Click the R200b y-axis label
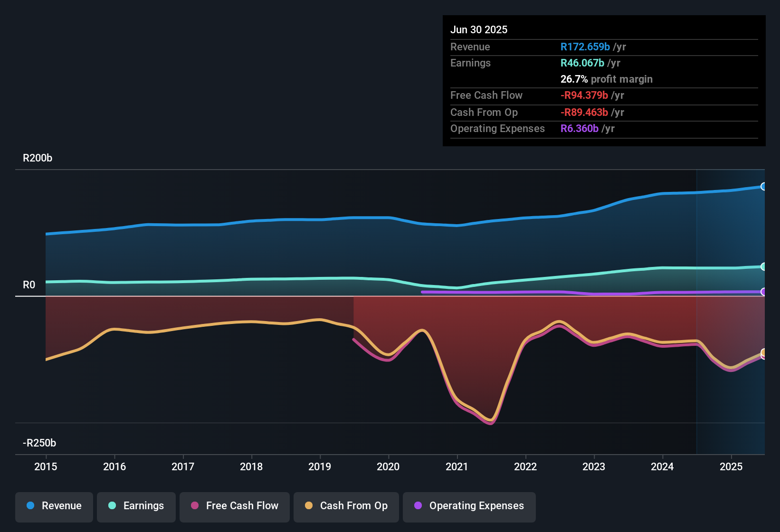 (x=38, y=158)
